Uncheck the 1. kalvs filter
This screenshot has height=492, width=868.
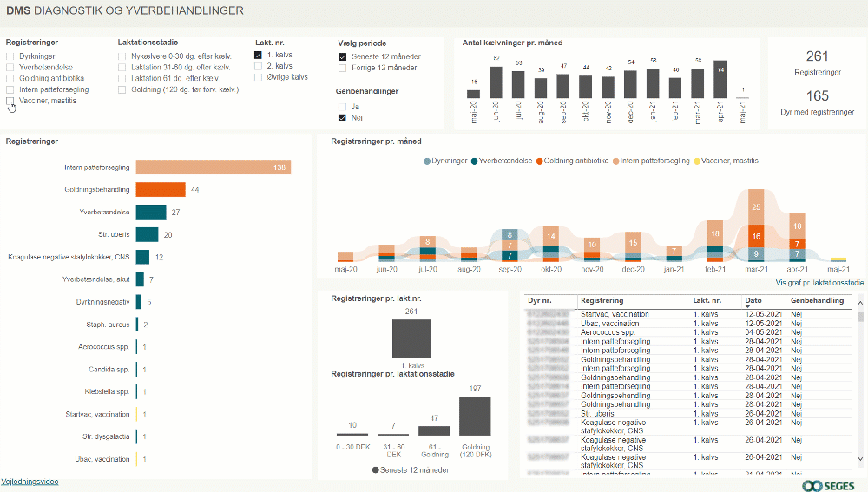pyautogui.click(x=258, y=56)
